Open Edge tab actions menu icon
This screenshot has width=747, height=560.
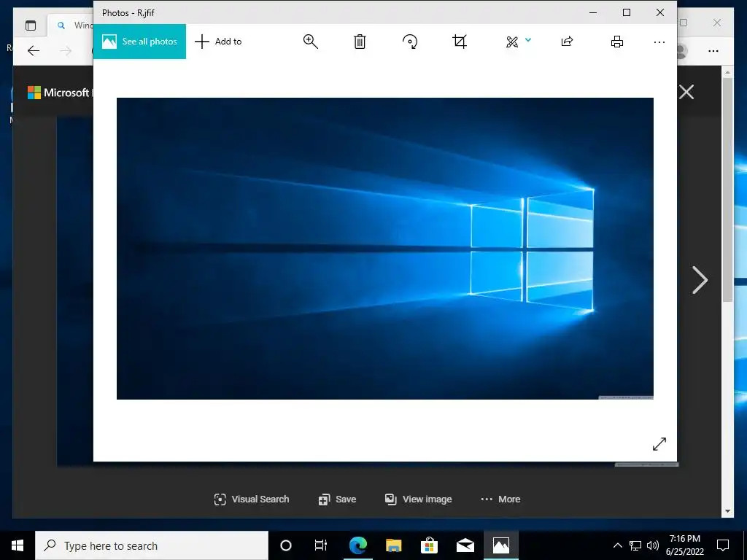click(31, 26)
